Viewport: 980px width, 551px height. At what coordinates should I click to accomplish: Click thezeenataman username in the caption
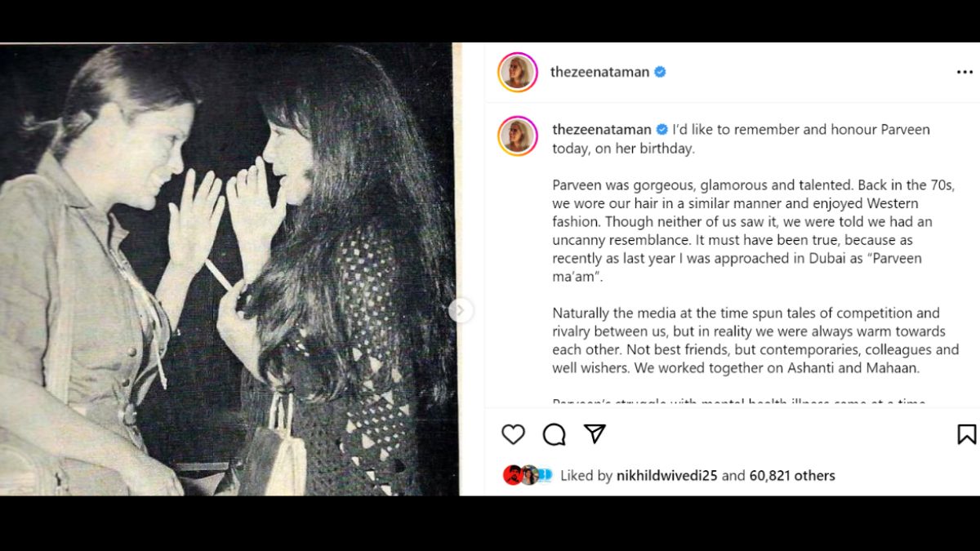pyautogui.click(x=602, y=130)
